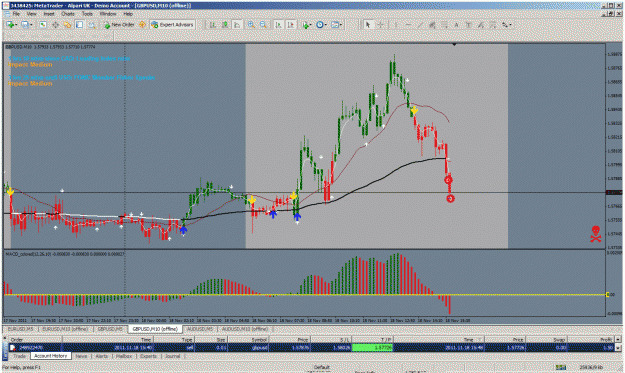Switch to the AUDUSD,M5 chart tab

(x=200, y=329)
